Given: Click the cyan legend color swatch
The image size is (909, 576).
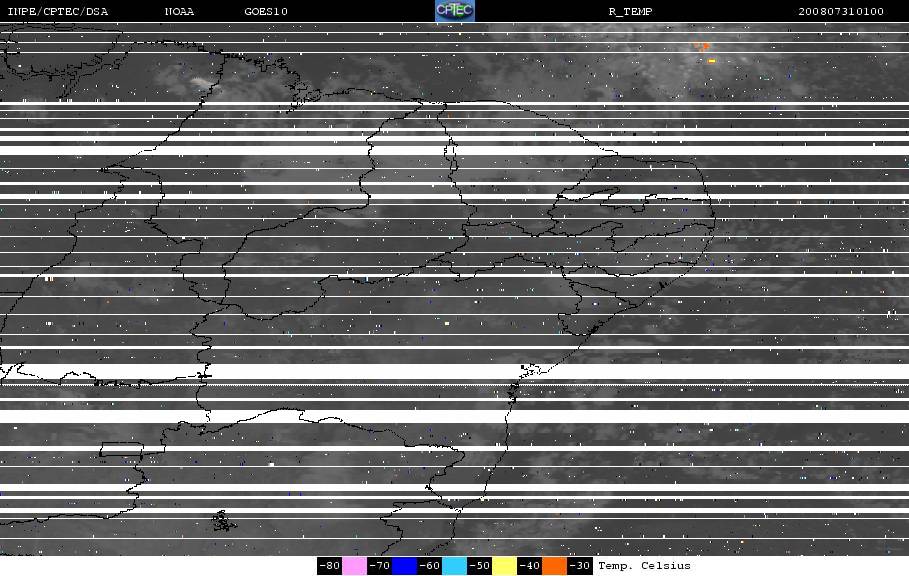Looking at the screenshot, I should coord(454,566).
